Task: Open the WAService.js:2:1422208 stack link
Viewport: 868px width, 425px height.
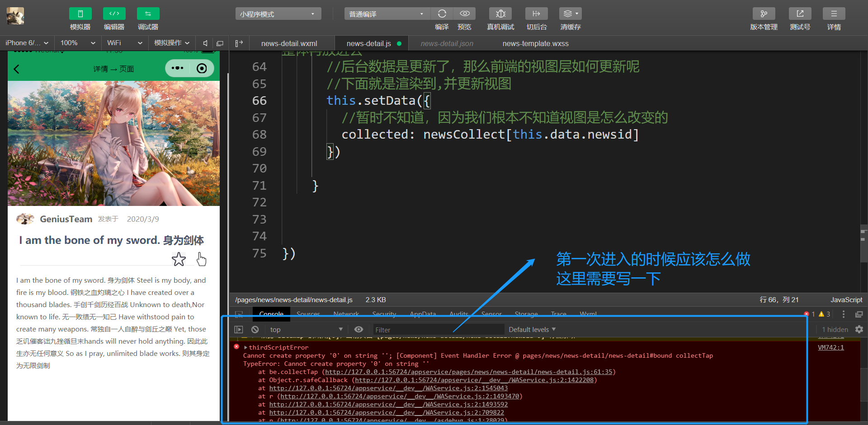Action: (x=474, y=380)
